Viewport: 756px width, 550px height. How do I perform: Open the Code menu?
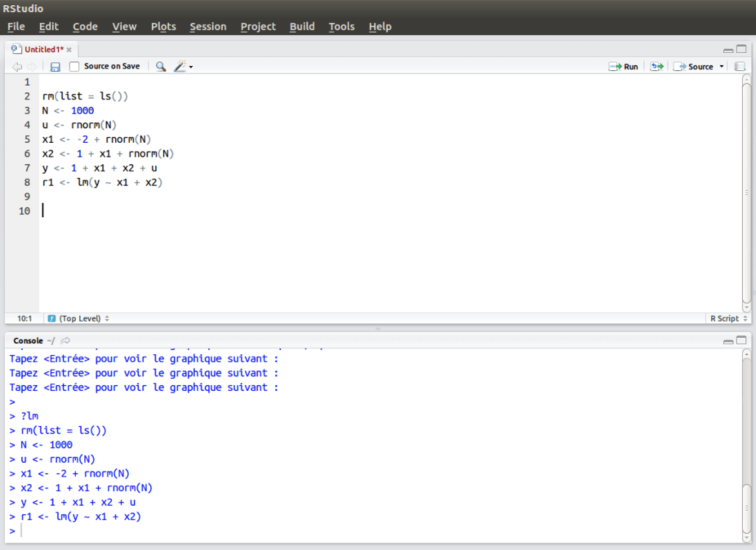pyautogui.click(x=85, y=27)
